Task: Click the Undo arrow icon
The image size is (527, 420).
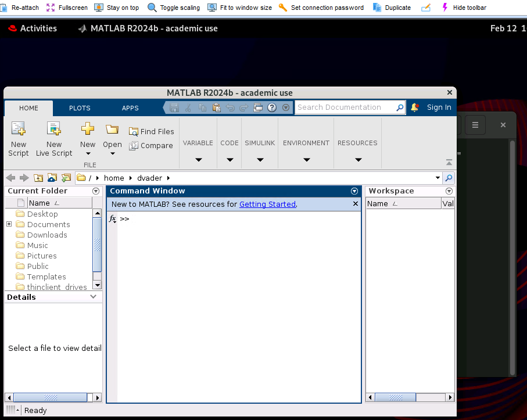Action: [x=230, y=107]
